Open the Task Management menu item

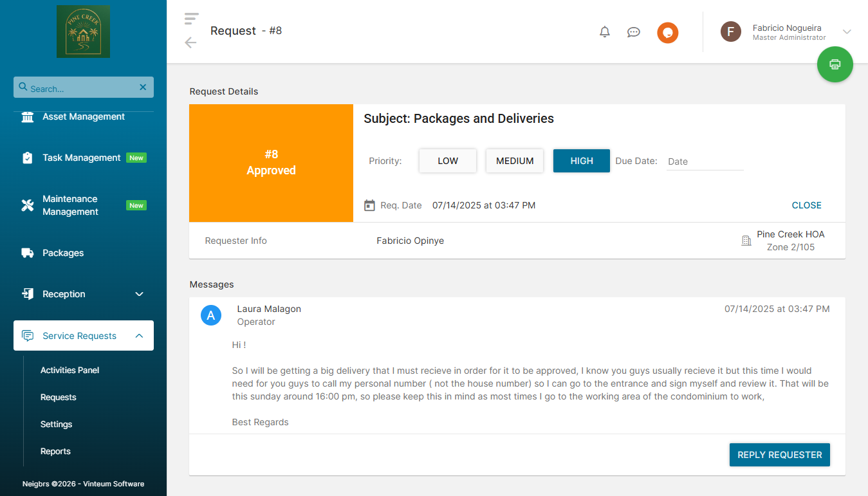pyautogui.click(x=81, y=158)
